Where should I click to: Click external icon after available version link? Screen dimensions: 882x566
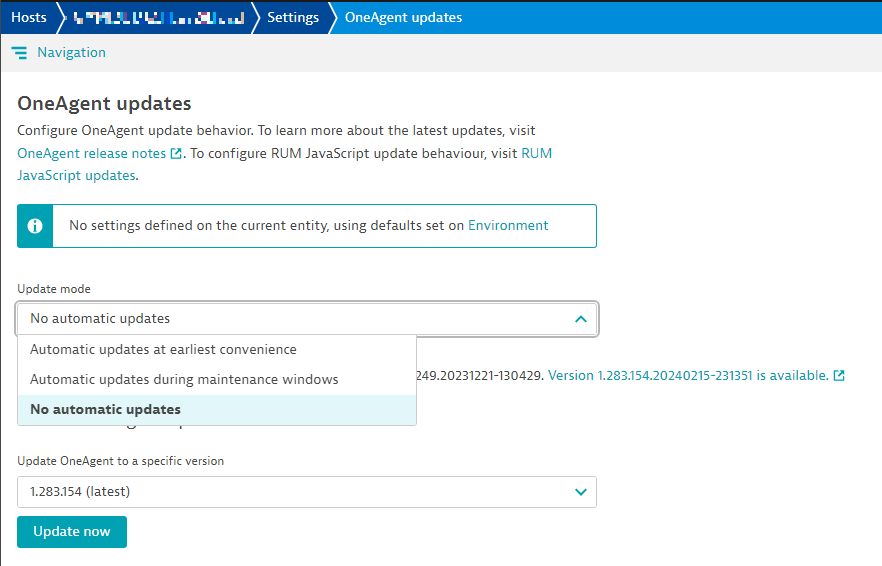click(x=839, y=375)
